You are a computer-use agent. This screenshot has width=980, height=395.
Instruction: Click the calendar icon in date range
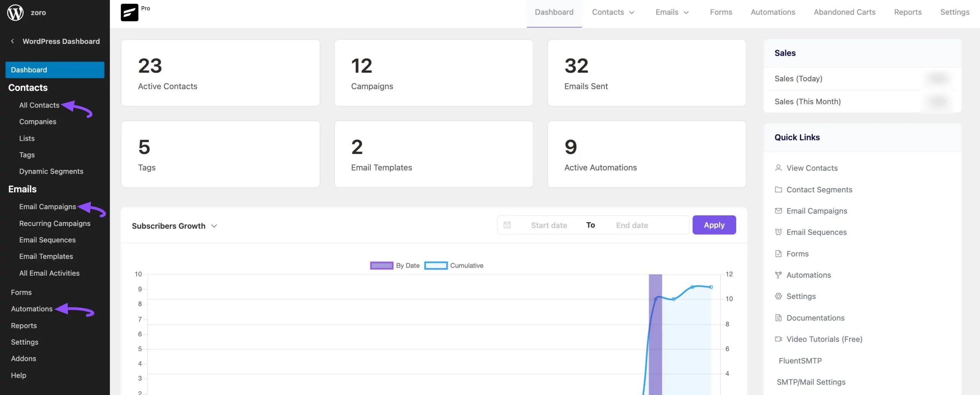pyautogui.click(x=507, y=225)
